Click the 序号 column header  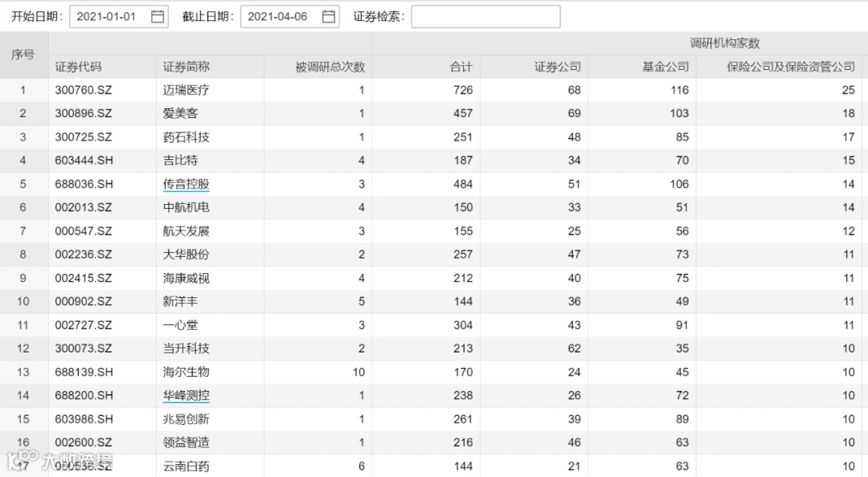tap(23, 55)
